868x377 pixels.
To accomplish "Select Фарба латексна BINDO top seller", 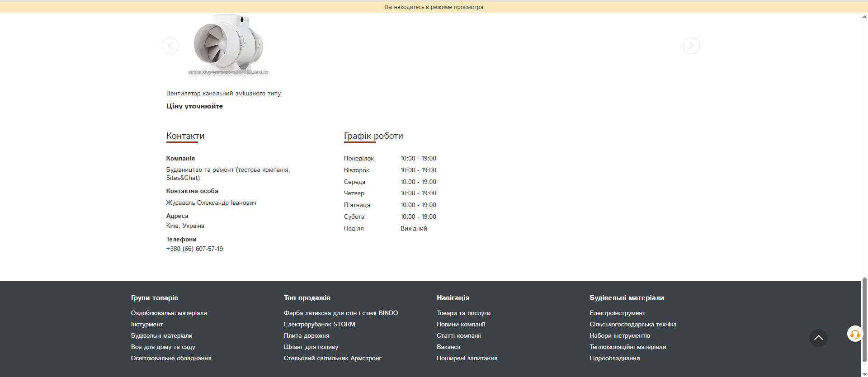I will point(340,313).
